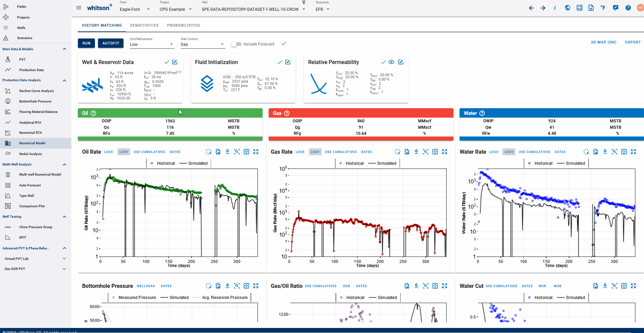The width and height of the screenshot is (644, 333).
Task: Click the Historical legend entry in the Water Rate plot
Action: coord(540,163)
